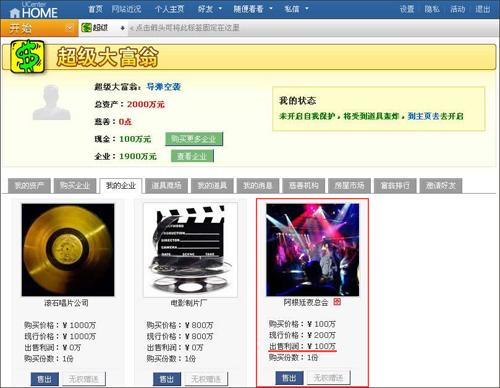
Task: Click the username link 导弹空袭
Action: click(163, 87)
